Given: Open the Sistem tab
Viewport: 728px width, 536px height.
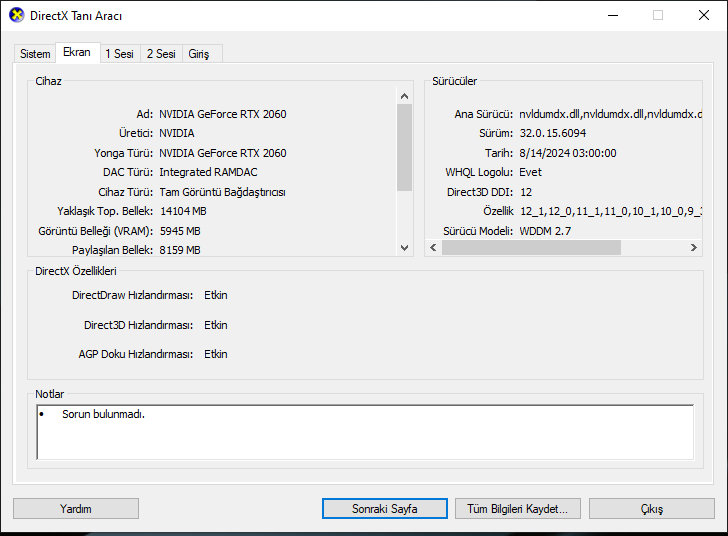Looking at the screenshot, I should coord(35,54).
